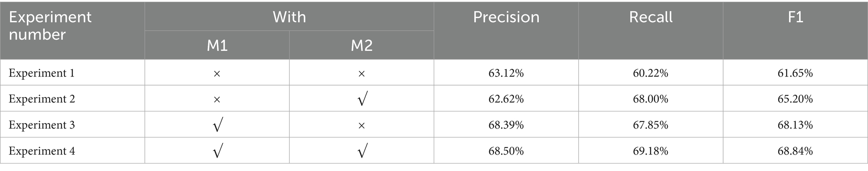Image resolution: width=868 pixels, height=171 pixels.
Task: Select the "Experiment 4" row label
Action: pyautogui.click(x=42, y=151)
